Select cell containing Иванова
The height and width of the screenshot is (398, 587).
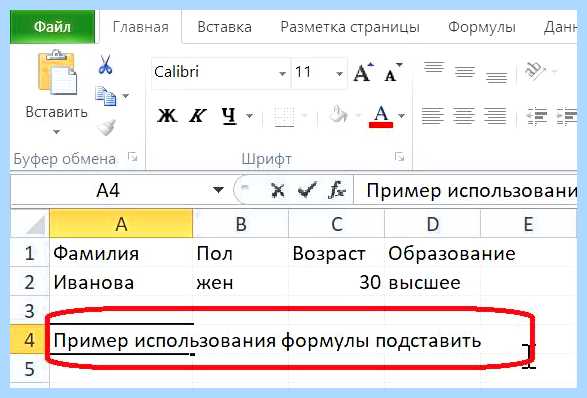121,282
